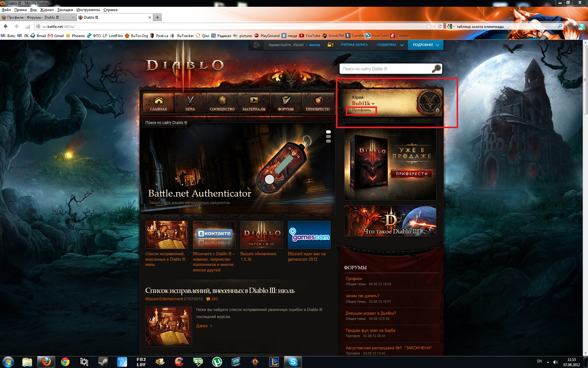Click the security lock warning icon

pyautogui.click(x=330, y=45)
